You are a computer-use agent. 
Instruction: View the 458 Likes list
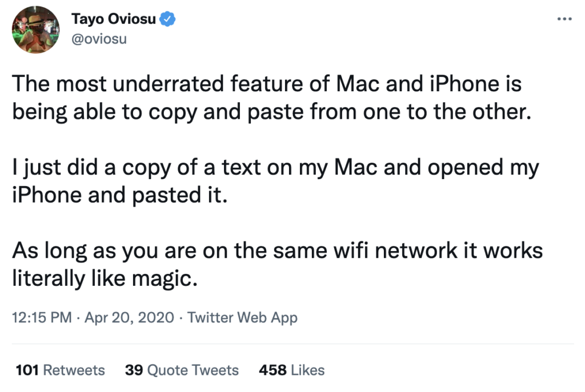292,370
